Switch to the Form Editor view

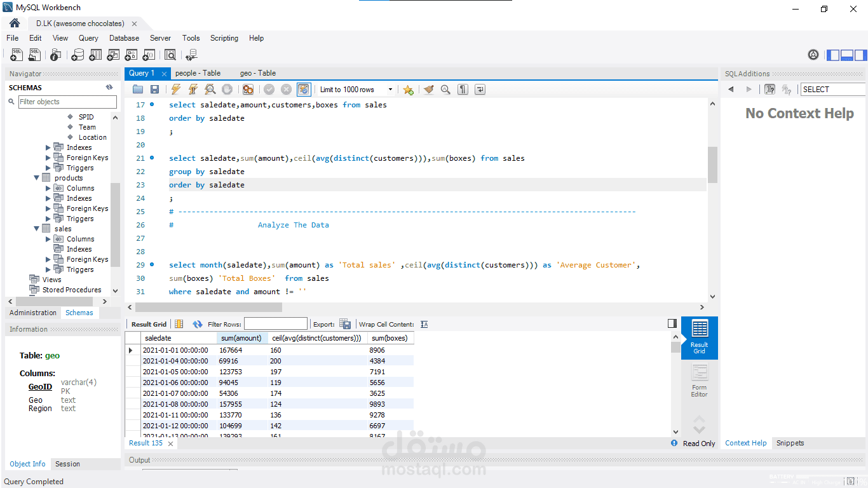[700, 381]
